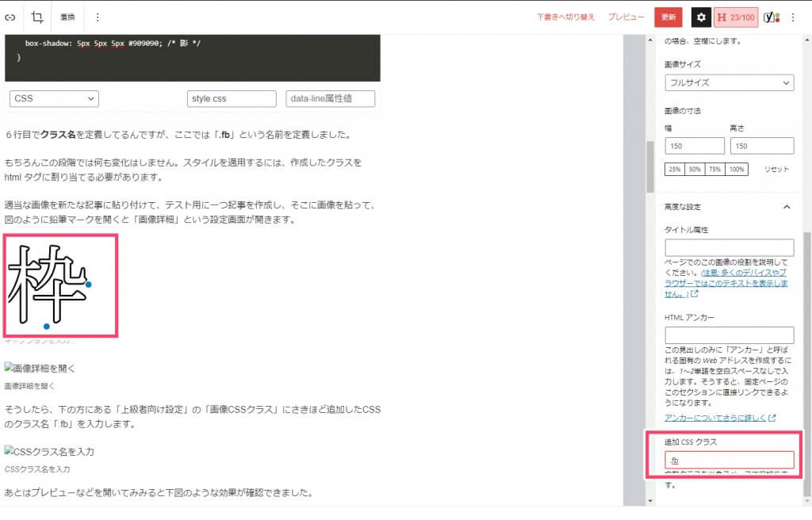
Task: Click the insert link icon in block toolbar
Action: tap(10, 17)
